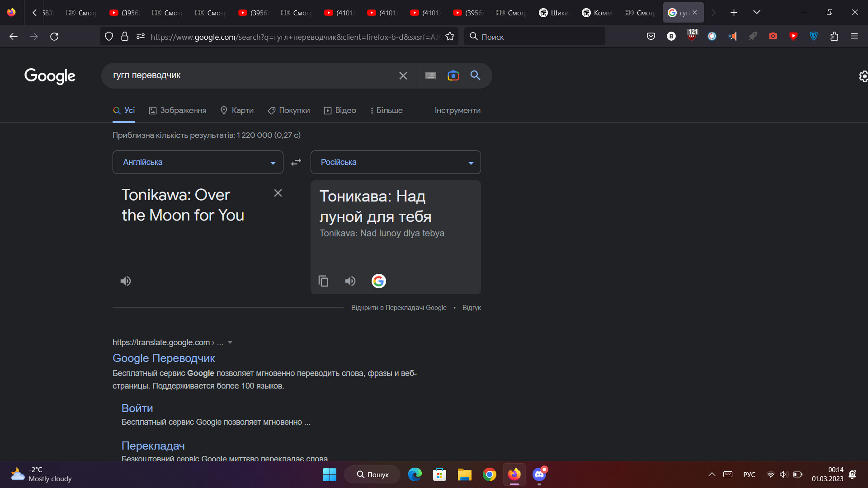868x488 pixels.
Task: Open Інструменти search tools
Action: (x=458, y=110)
